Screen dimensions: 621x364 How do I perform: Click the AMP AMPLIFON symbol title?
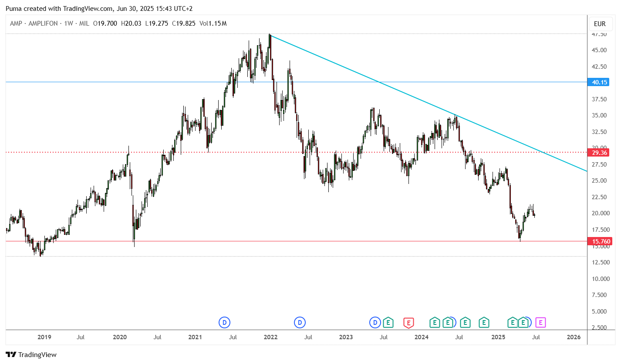[x=34, y=23]
